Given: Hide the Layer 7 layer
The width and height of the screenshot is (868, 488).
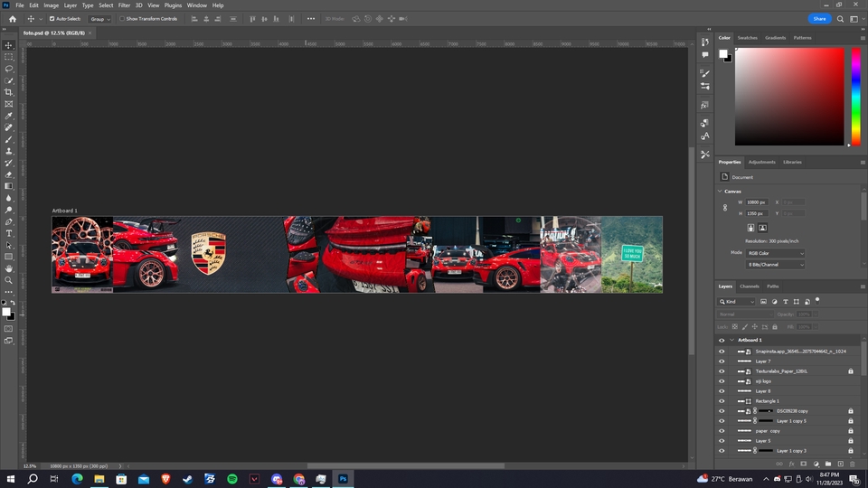Looking at the screenshot, I should (x=722, y=361).
